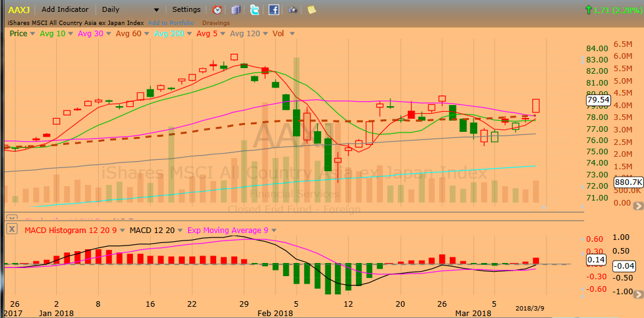Click the camera snapshot icon
The height and width of the screenshot is (318, 644).
coord(293,9)
